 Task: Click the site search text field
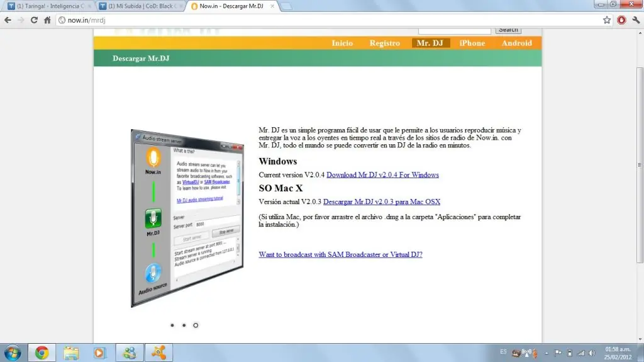coord(454,30)
